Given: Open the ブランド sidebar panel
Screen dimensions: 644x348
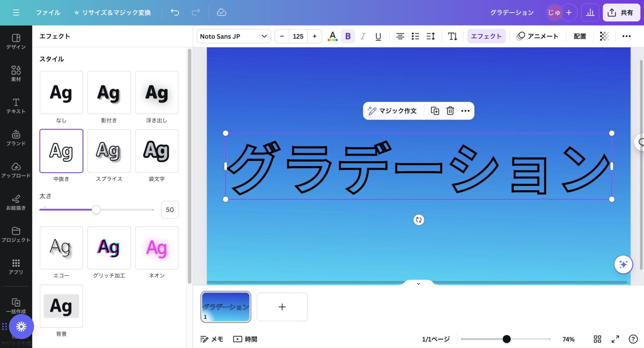Looking at the screenshot, I should pos(16,138).
